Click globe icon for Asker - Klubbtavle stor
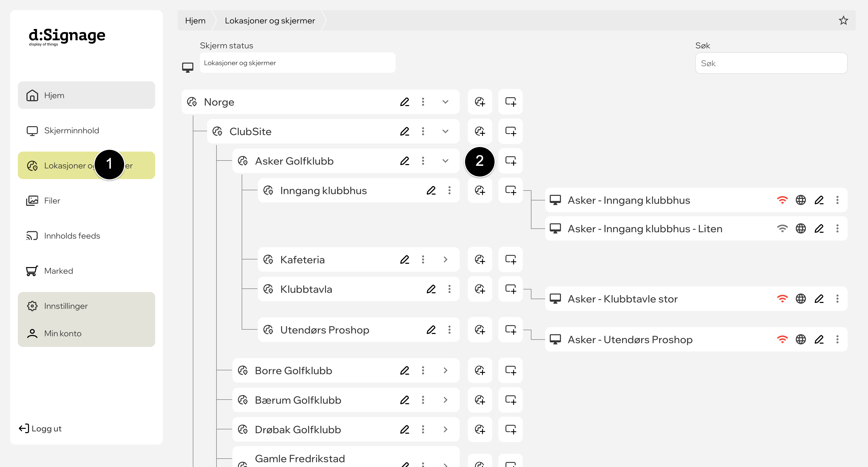Viewport: 868px width, 467px height. tap(801, 299)
